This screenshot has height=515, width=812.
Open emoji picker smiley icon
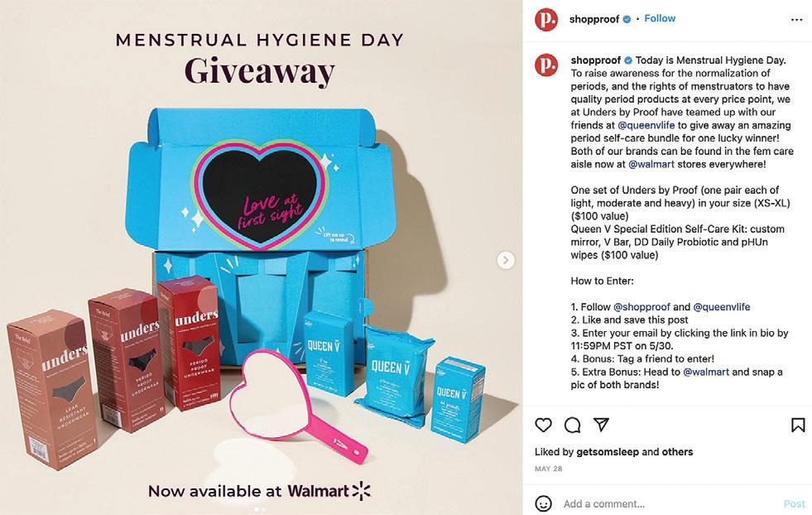543,503
